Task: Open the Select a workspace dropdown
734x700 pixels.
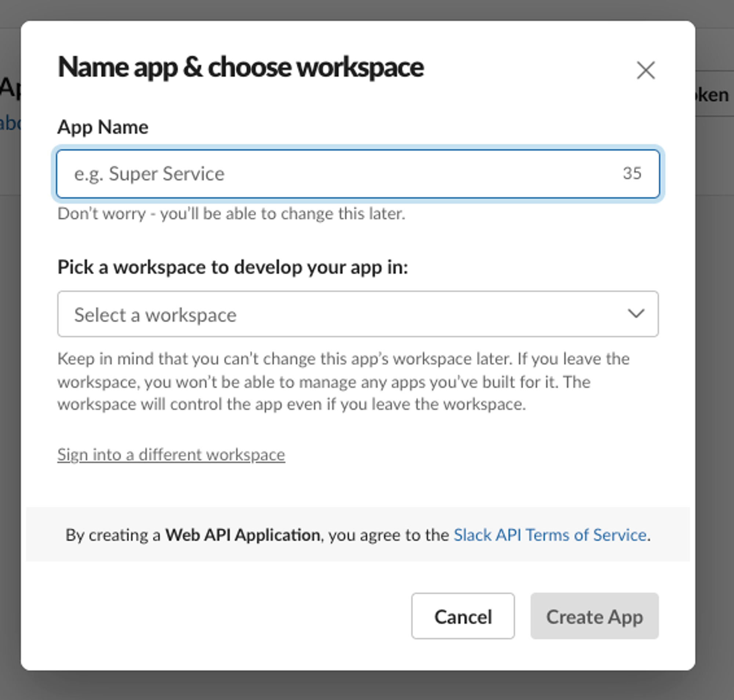Action: click(x=336, y=314)
